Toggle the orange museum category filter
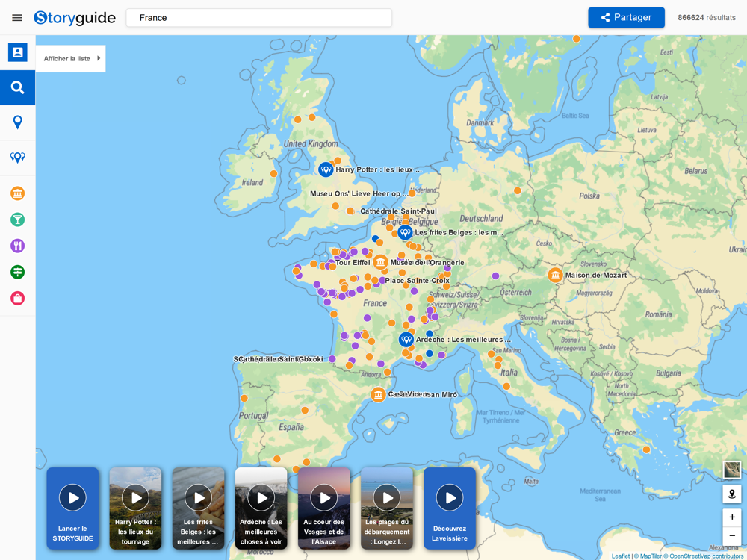Image resolution: width=747 pixels, height=560 pixels. 18,193
